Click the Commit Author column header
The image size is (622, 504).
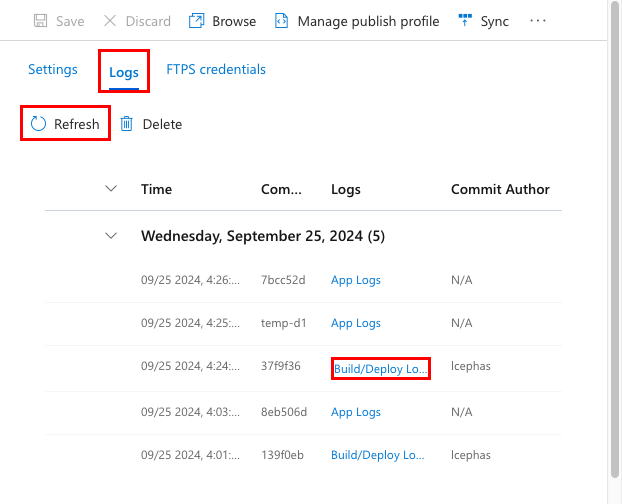[500, 189]
